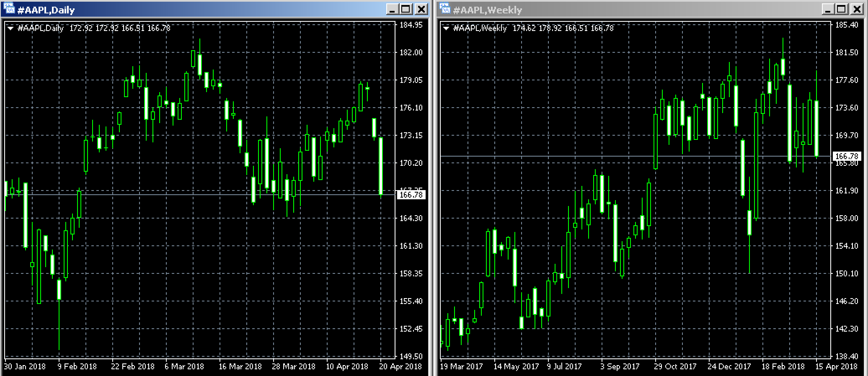The height and width of the screenshot is (376, 868).
Task: Click the Weekly OHLC text 174.62 178.92 166.51 166.78
Action: click(563, 28)
